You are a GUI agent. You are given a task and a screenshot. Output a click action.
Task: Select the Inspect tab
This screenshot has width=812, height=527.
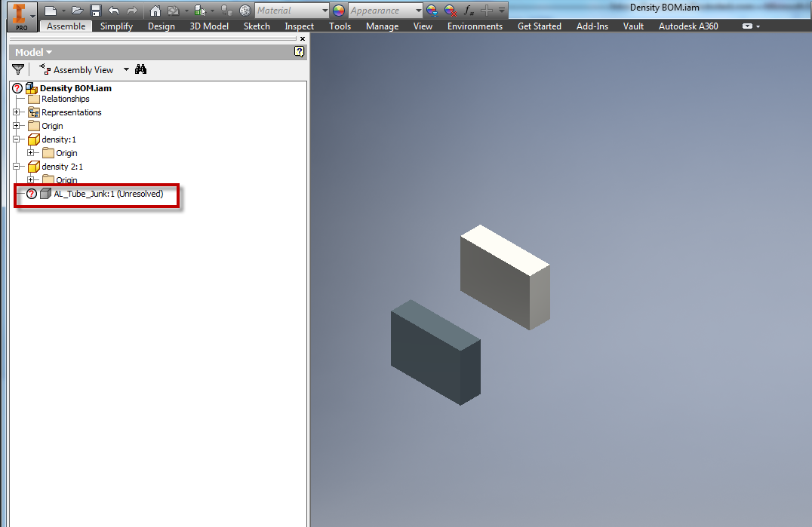click(300, 26)
